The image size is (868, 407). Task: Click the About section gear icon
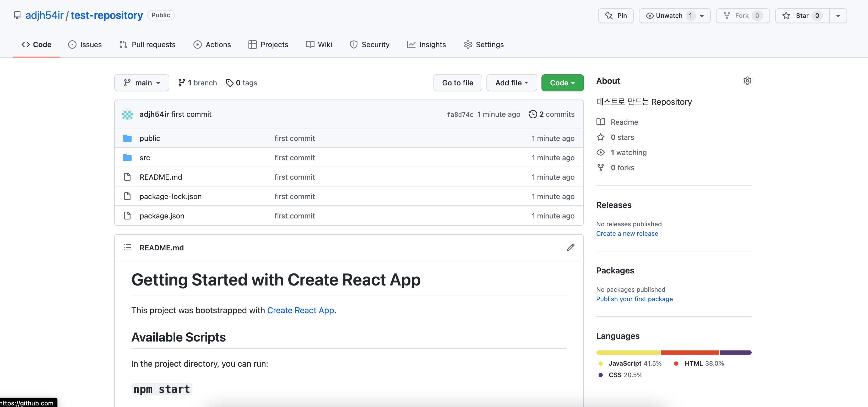point(747,81)
